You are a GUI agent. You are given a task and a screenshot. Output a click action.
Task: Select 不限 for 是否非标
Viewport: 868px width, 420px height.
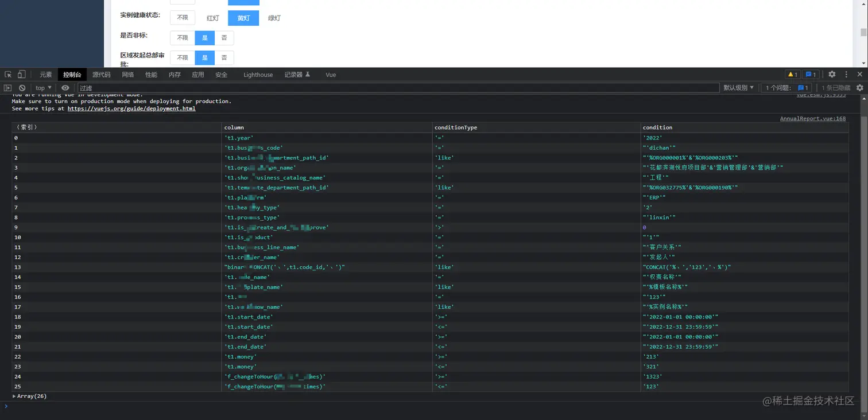pyautogui.click(x=183, y=38)
